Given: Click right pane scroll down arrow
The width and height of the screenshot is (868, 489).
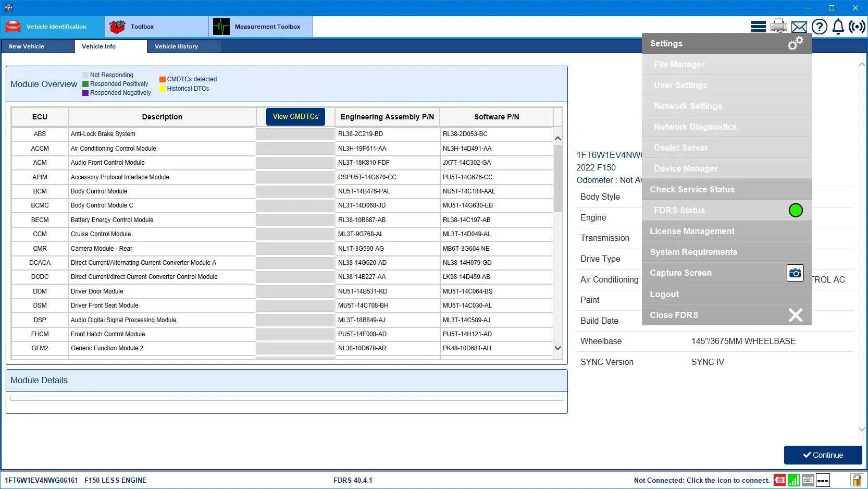Looking at the screenshot, I should pyautogui.click(x=861, y=429).
